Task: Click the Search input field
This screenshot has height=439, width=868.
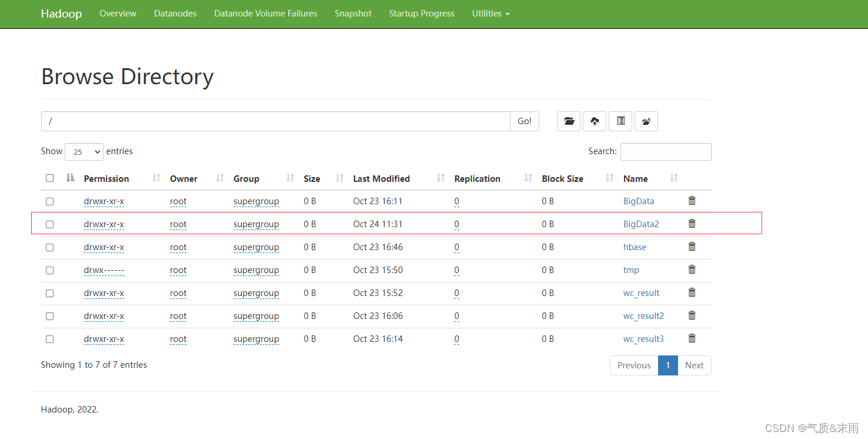Action: pyautogui.click(x=666, y=152)
